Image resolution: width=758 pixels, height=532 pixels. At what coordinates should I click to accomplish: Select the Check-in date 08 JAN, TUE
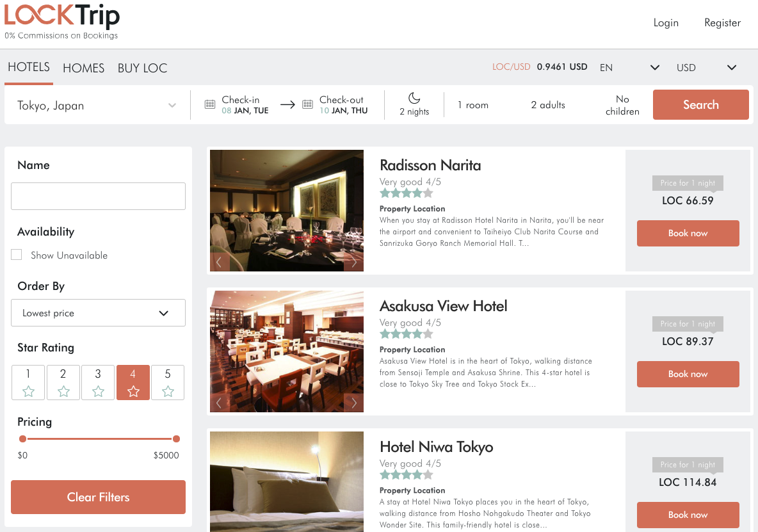[x=245, y=110]
